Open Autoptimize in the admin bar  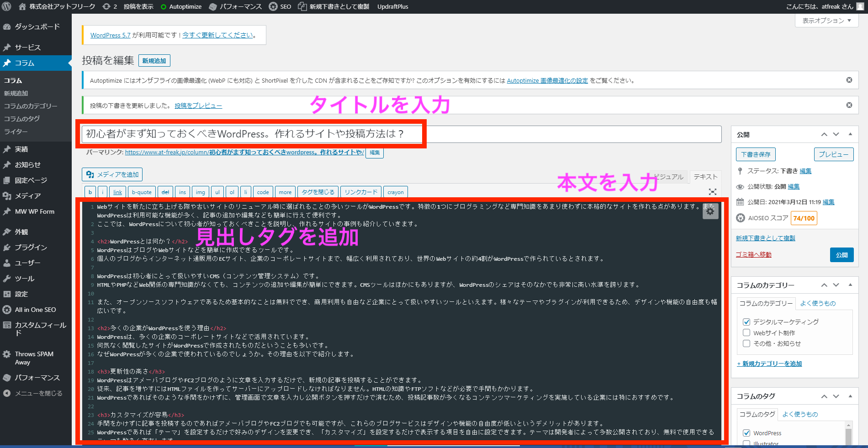[x=181, y=6]
